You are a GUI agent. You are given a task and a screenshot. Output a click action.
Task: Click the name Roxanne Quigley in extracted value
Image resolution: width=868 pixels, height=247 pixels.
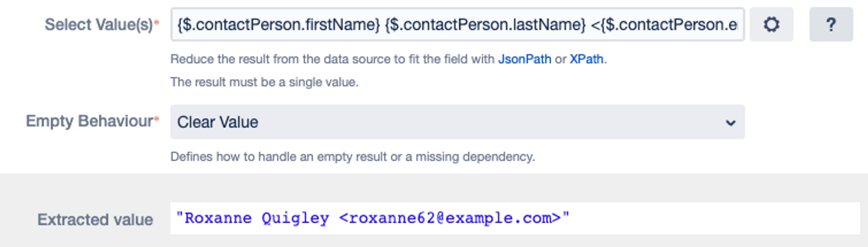pos(256,218)
